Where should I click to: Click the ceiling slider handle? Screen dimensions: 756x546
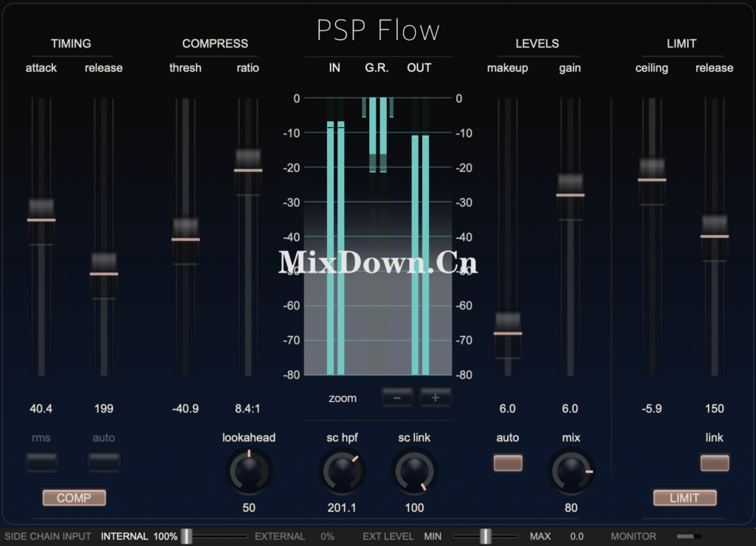(652, 180)
